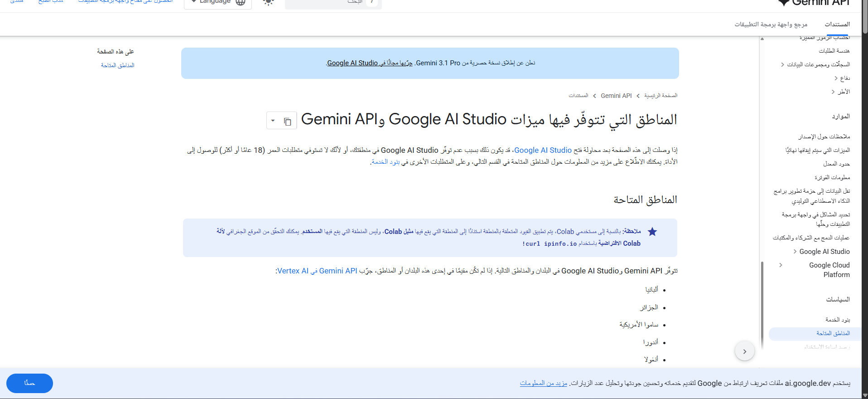Click the globe icon in Language selector
The image size is (868, 399).
(241, 2)
